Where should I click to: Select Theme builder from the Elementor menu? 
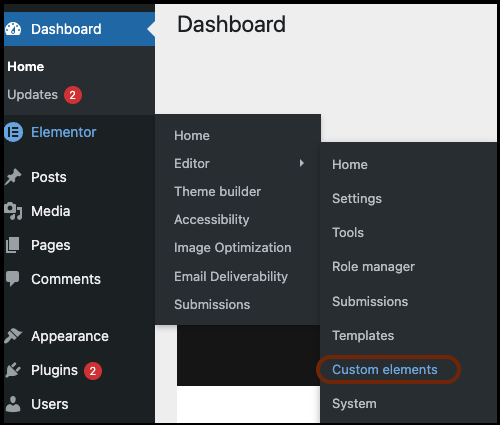217,192
